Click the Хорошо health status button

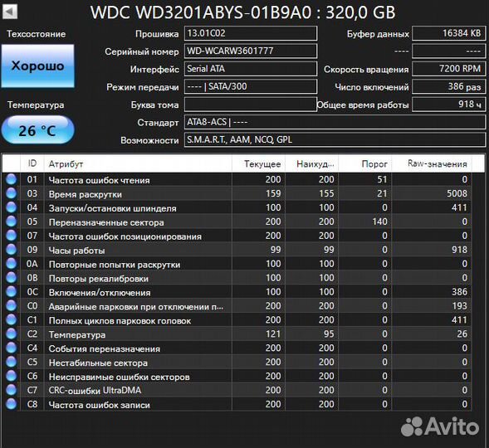click(x=37, y=66)
